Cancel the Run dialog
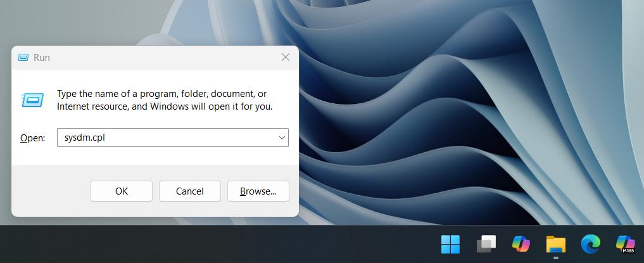 190,191
